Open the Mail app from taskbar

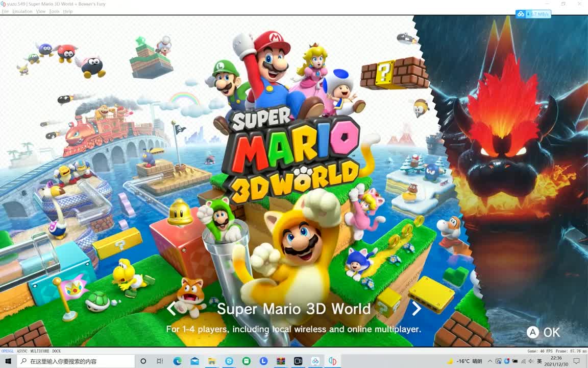click(x=194, y=361)
